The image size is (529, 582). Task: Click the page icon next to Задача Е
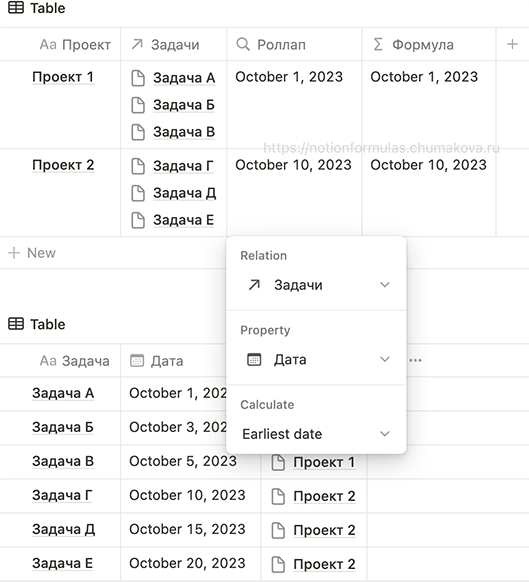tap(138, 220)
